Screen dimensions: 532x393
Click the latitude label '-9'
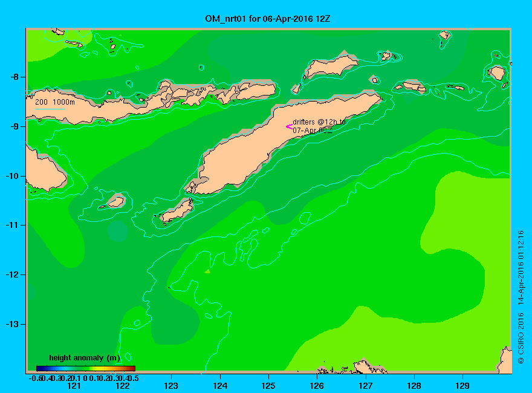coord(15,126)
